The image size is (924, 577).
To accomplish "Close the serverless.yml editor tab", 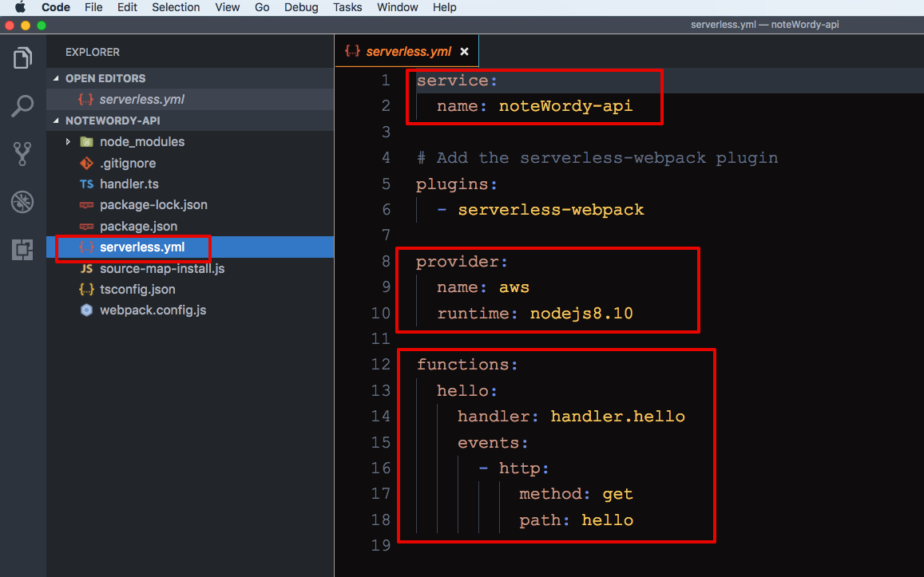I will click(465, 50).
